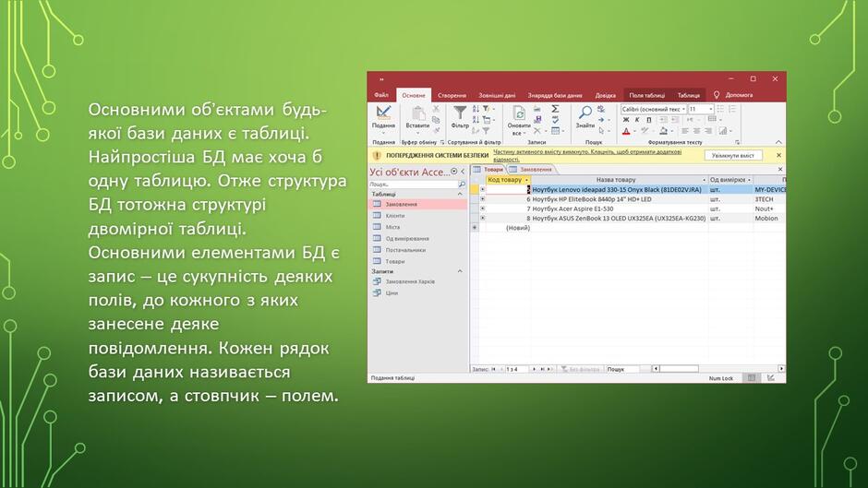
Task: Click the Пошук box in the record navigator
Action: (x=621, y=369)
